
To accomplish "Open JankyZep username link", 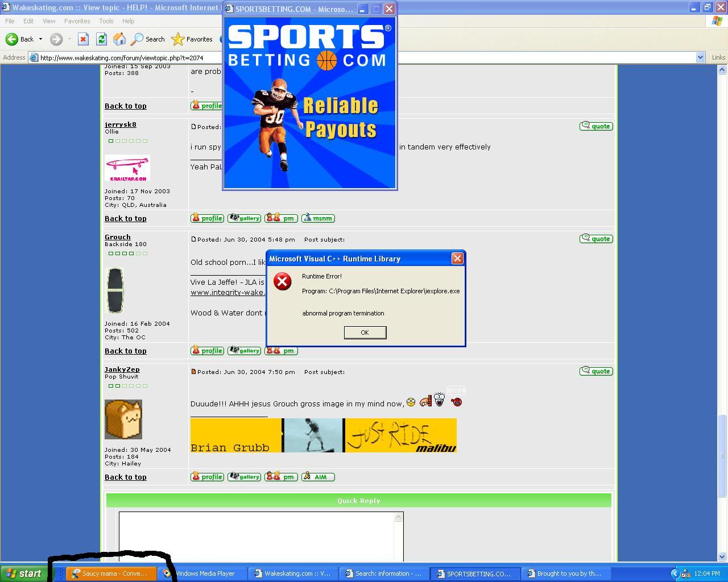I will coord(122,369).
